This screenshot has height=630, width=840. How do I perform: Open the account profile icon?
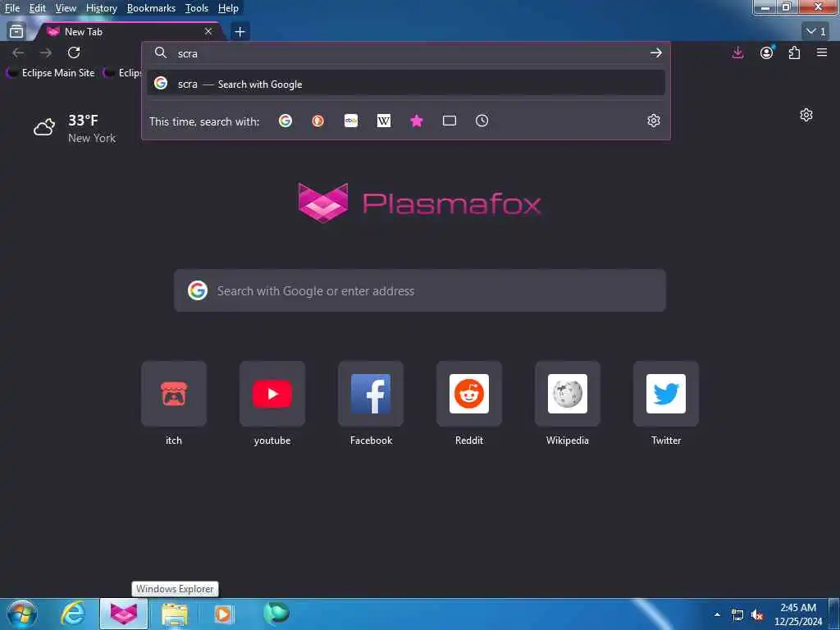(767, 52)
